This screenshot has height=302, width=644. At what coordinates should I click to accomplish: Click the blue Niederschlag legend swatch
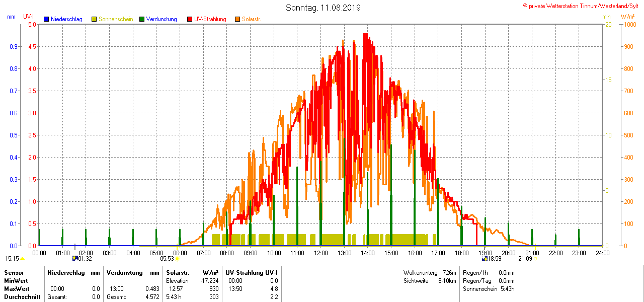46,19
